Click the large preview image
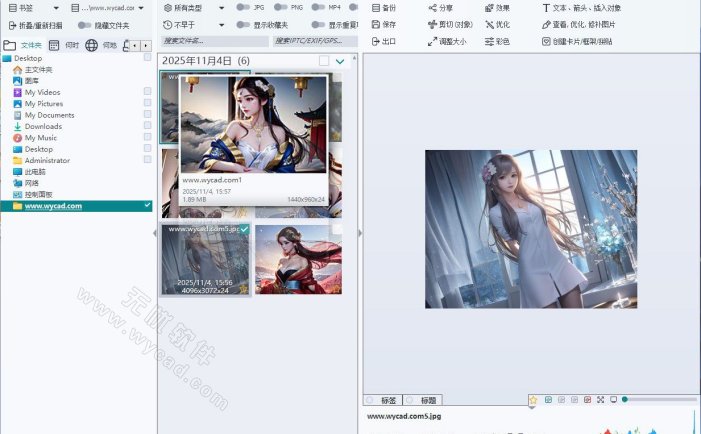 tap(531, 229)
